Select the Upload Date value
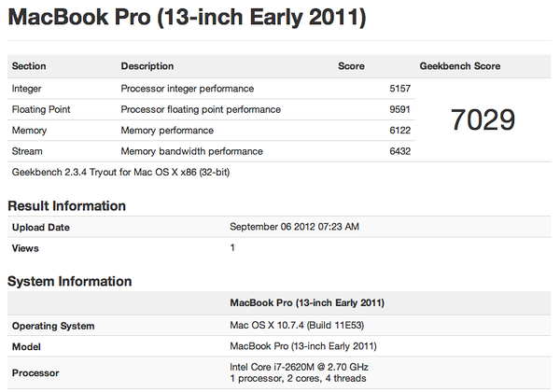The height and width of the screenshot is (392, 560). click(294, 227)
